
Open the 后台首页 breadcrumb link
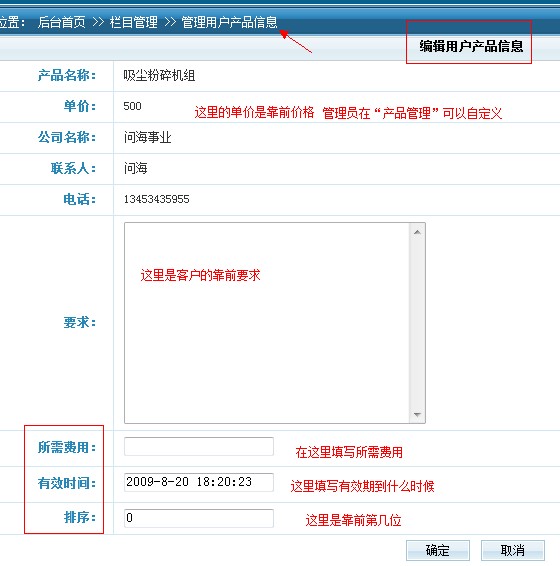click(61, 22)
